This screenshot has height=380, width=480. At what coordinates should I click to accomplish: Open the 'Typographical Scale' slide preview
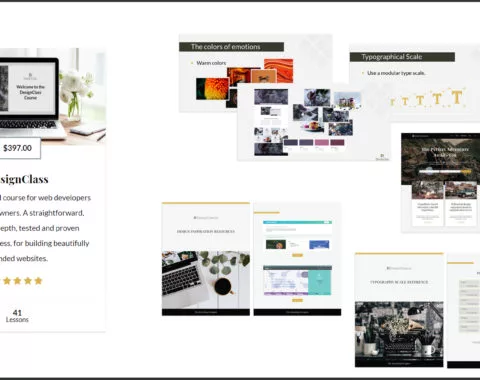coord(415,82)
